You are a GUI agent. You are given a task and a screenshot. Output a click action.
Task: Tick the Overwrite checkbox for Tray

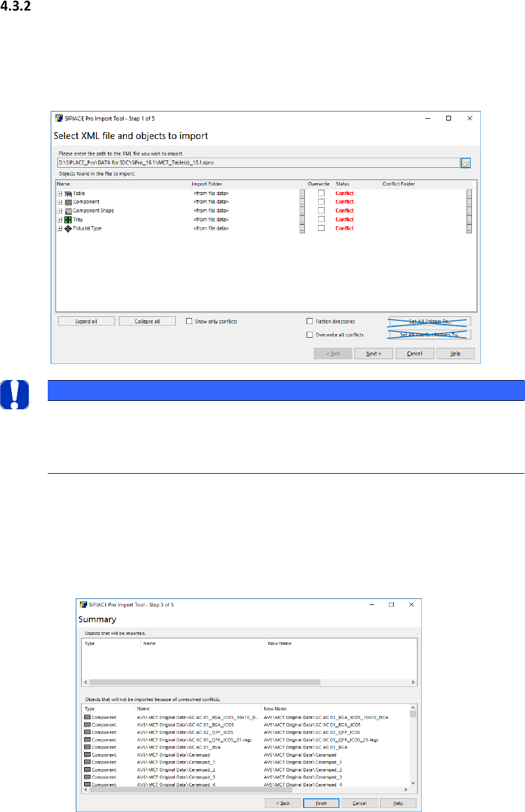[322, 220]
